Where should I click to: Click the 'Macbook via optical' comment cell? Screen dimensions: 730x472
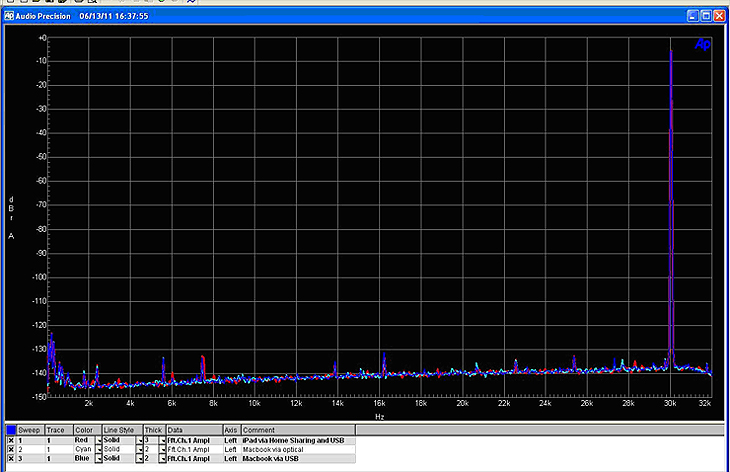[272, 449]
